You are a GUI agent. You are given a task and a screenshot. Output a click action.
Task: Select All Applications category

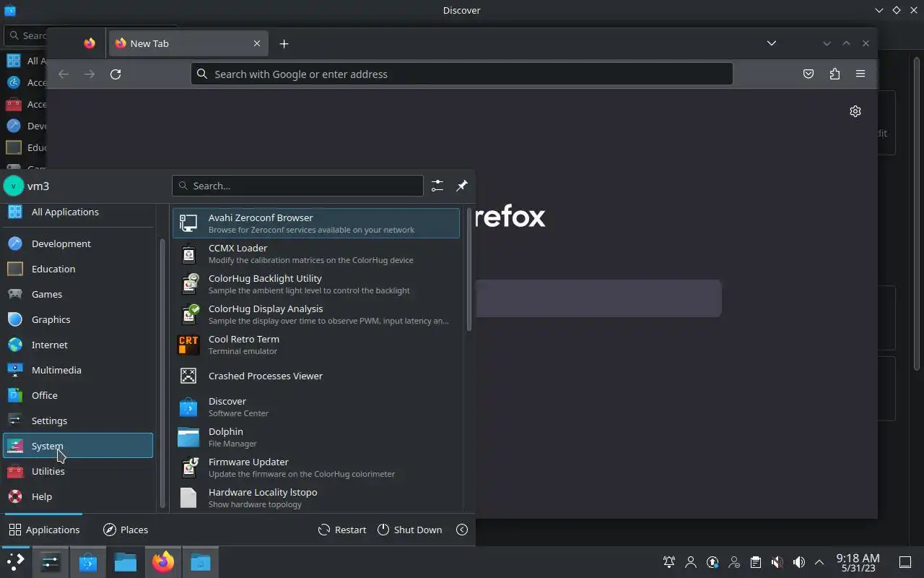pyautogui.click(x=78, y=212)
